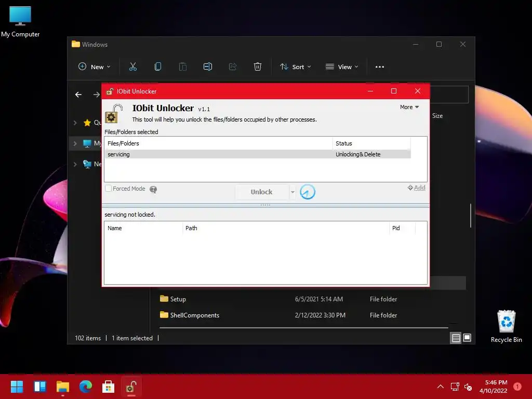
Task: Switch to large thumbnails view icon
Action: (x=467, y=338)
